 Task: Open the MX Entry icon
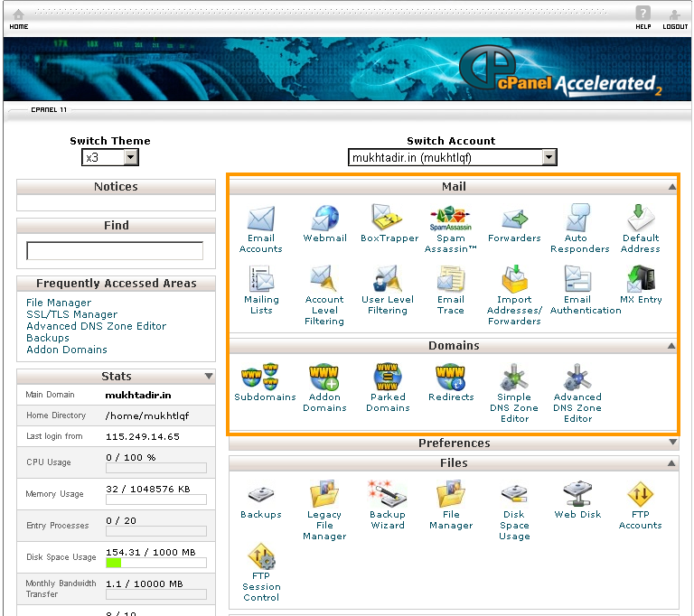[x=641, y=279]
